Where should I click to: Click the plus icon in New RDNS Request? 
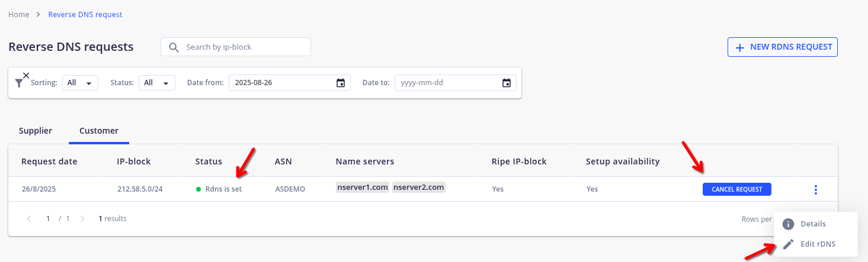[739, 47]
